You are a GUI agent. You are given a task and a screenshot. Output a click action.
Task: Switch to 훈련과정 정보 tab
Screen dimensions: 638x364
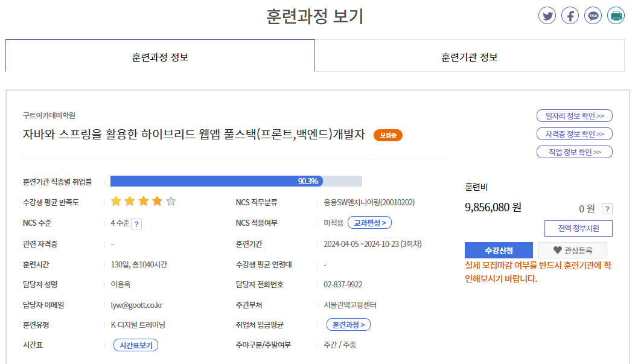(x=160, y=57)
